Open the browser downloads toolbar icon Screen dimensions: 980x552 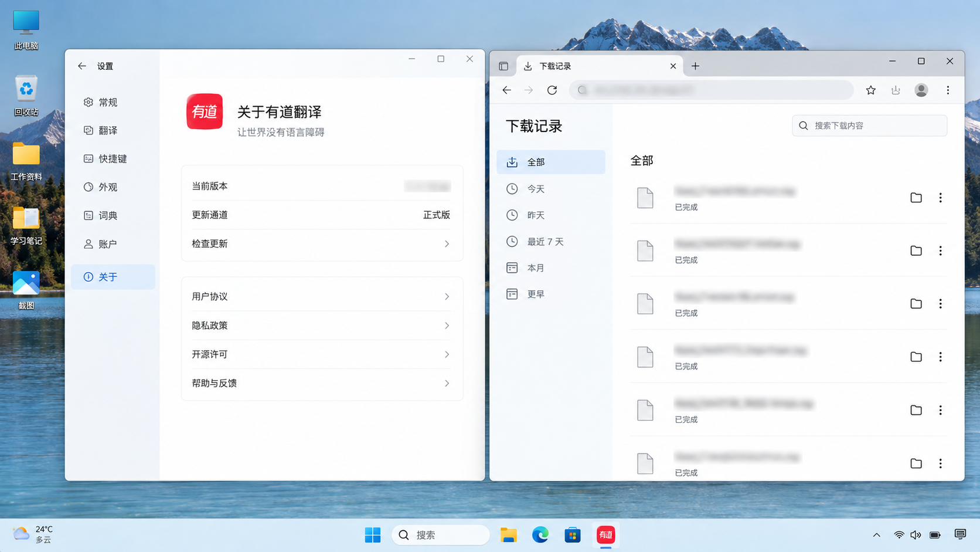coord(896,90)
